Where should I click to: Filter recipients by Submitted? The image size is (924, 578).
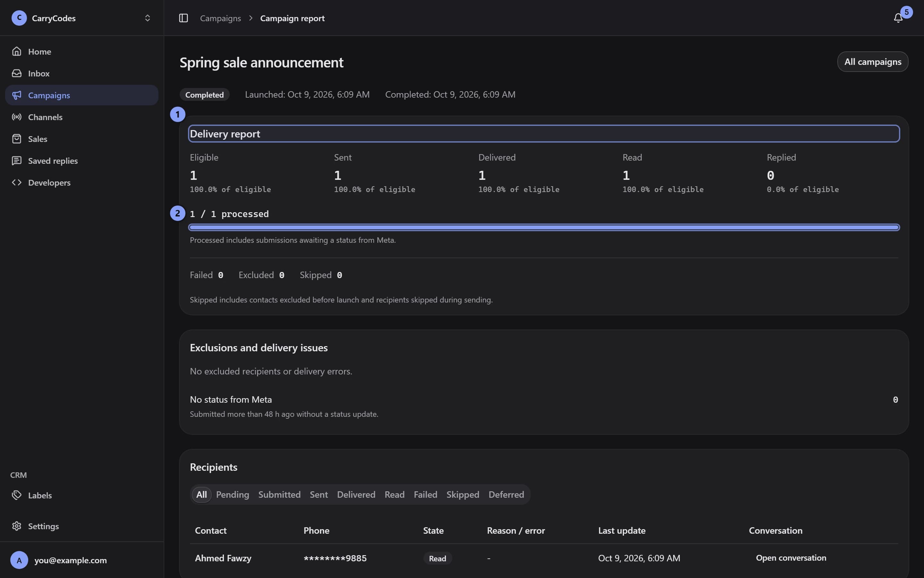click(x=279, y=494)
